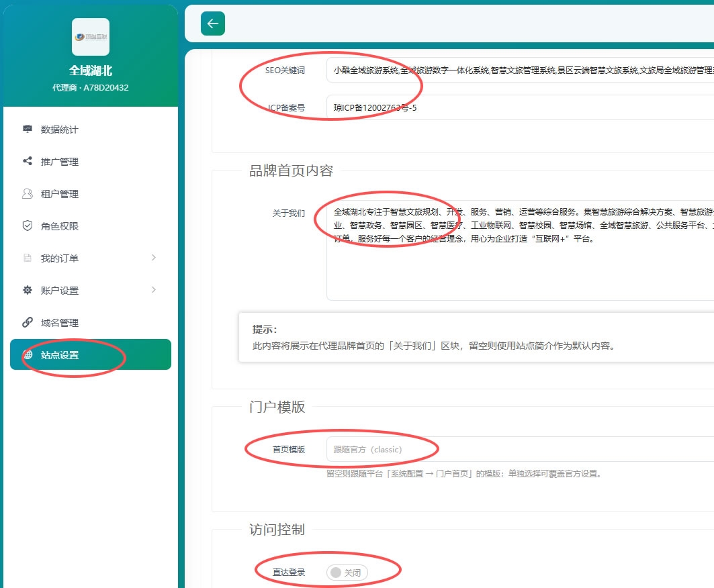Image resolution: width=714 pixels, height=588 pixels.
Task: Click the help text starting 留空则跟随平台
Action: pyautogui.click(x=465, y=474)
